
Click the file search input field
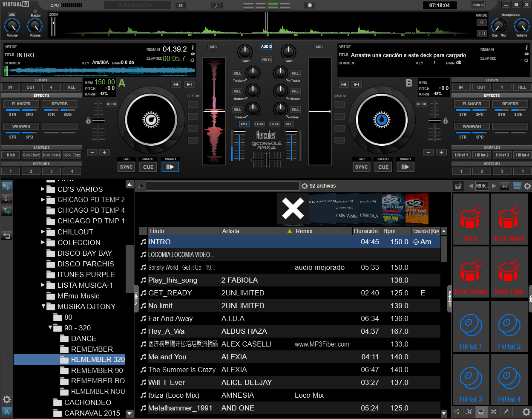222,186
